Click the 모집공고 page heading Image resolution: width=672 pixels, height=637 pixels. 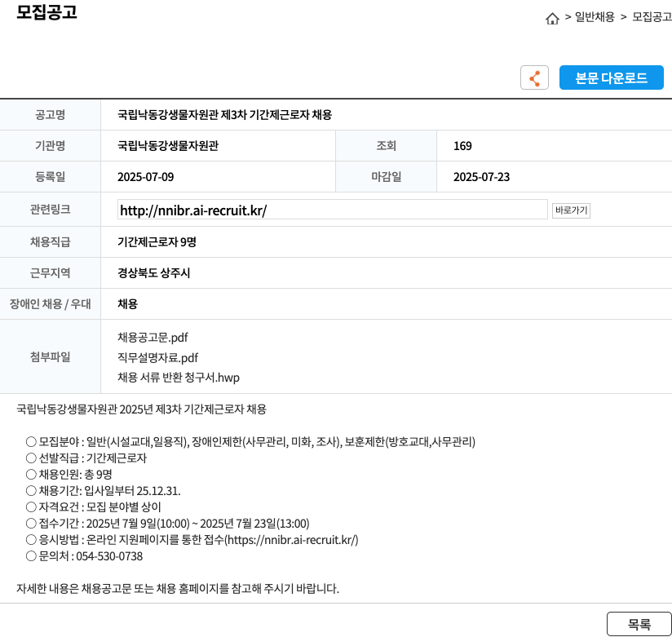click(46, 11)
